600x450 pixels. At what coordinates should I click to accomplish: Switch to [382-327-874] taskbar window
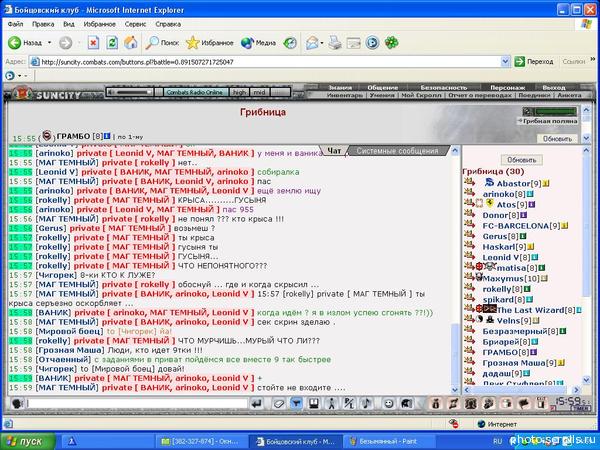(199, 441)
